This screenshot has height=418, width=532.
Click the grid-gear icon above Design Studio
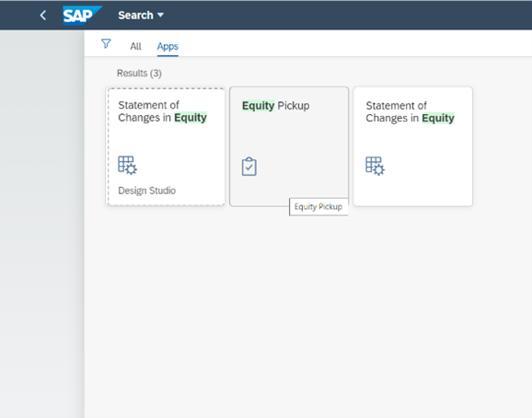(127, 165)
